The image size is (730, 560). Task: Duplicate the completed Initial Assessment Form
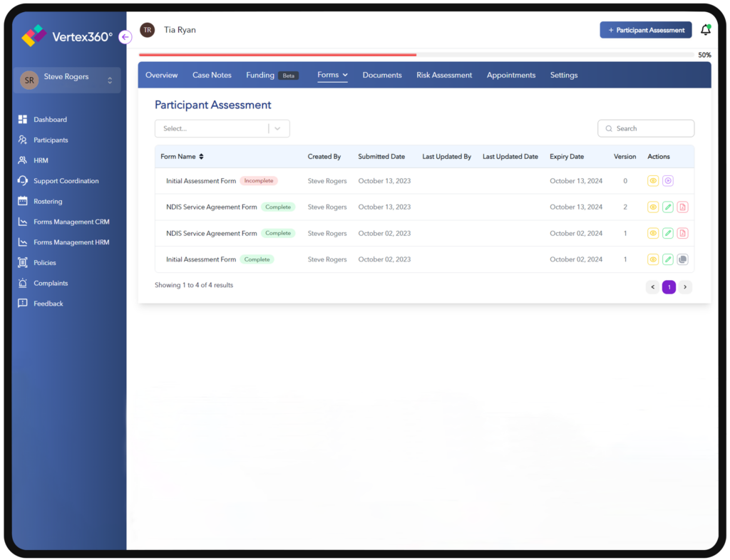682,259
